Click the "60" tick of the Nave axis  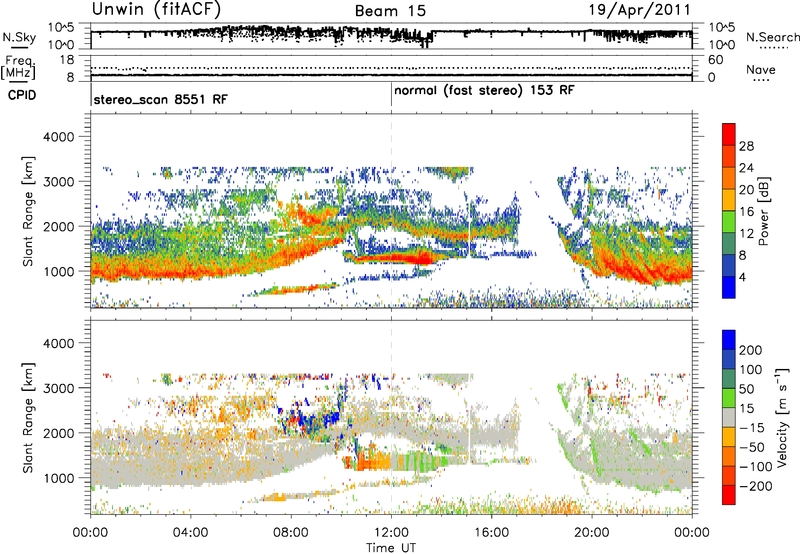[716, 60]
